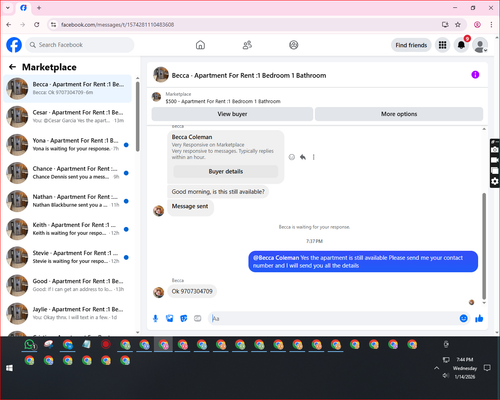This screenshot has height=400, width=500.
Task: Go to the Home feed icon
Action: (x=200, y=45)
